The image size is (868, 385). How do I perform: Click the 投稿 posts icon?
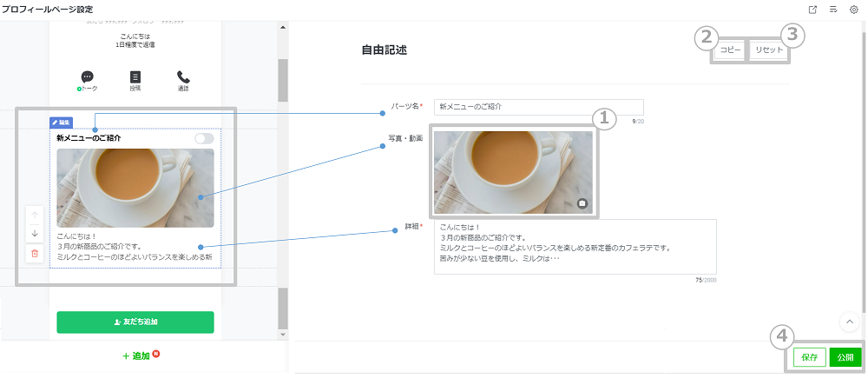point(135,77)
